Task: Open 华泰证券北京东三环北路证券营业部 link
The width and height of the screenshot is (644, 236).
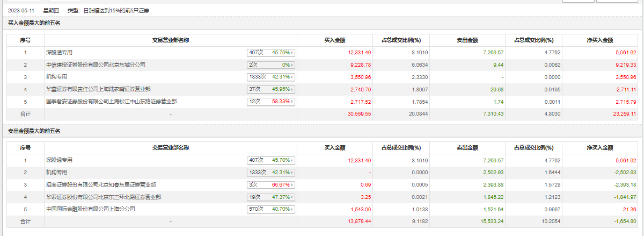Action: (104, 197)
